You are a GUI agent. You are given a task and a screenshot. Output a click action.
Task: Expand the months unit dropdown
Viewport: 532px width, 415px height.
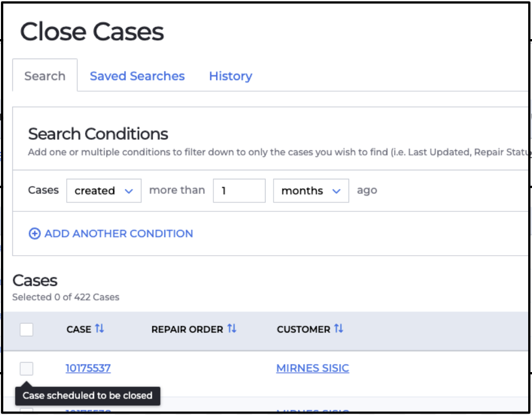point(311,191)
